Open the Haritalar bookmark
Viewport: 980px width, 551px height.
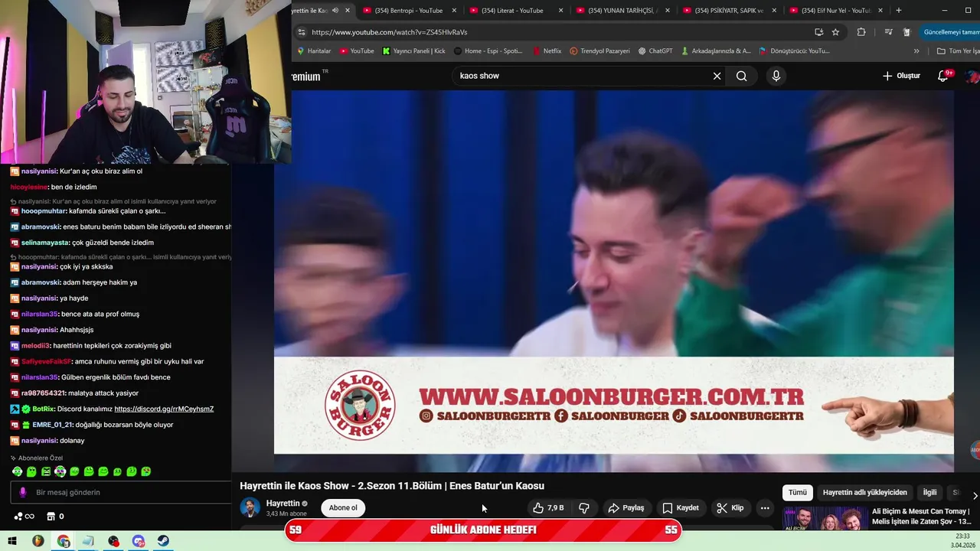[x=314, y=51]
